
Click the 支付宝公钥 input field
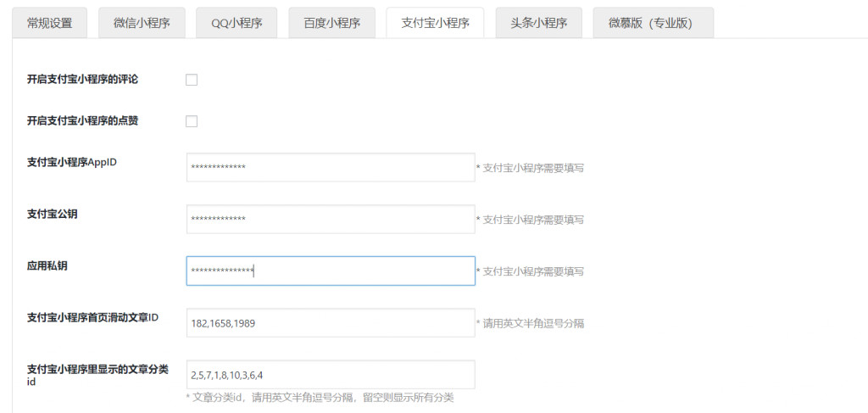[331, 220]
